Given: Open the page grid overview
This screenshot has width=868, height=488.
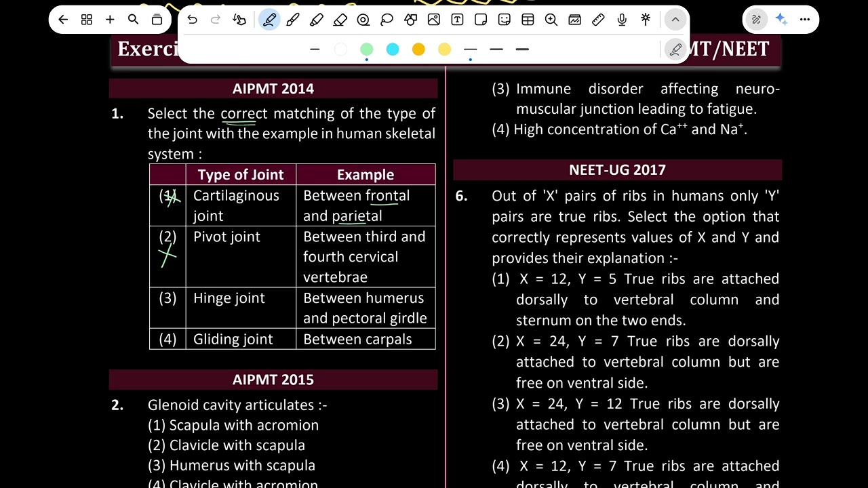Looking at the screenshot, I should point(87,20).
